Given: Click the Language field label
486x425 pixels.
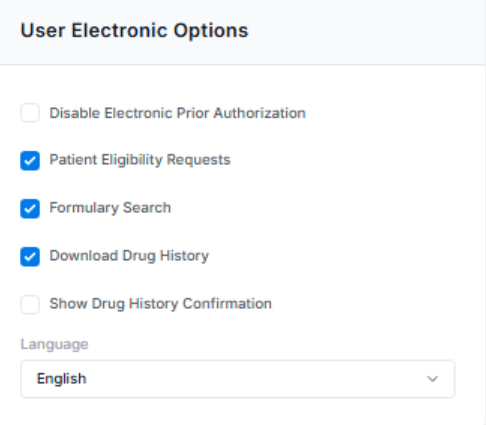Looking at the screenshot, I should click(x=54, y=344).
